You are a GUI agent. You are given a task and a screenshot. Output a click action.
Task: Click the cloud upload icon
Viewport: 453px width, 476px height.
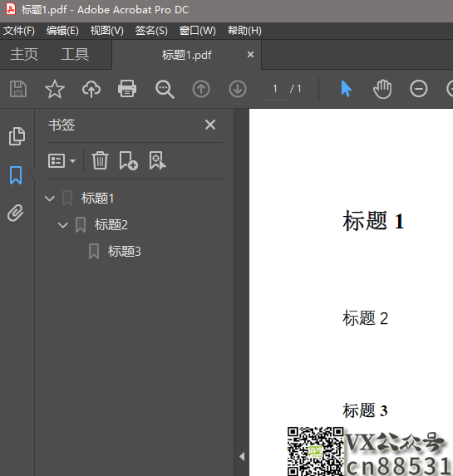91,89
